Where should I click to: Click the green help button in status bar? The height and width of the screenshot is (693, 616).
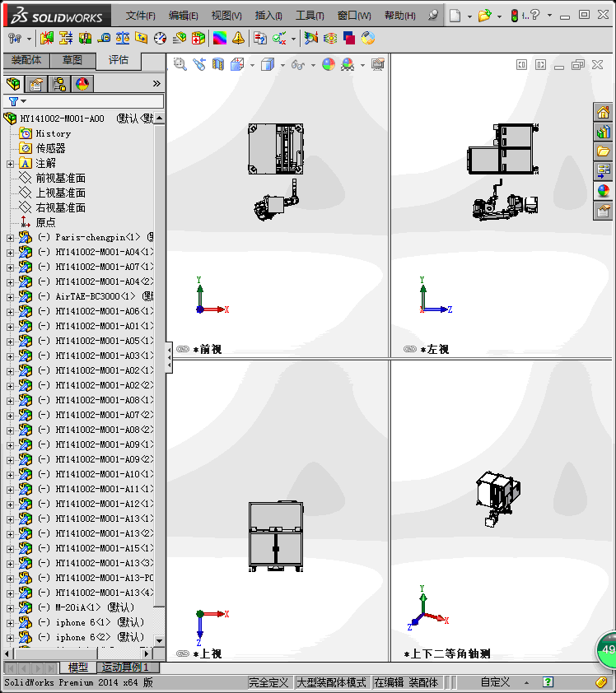[x=548, y=682]
